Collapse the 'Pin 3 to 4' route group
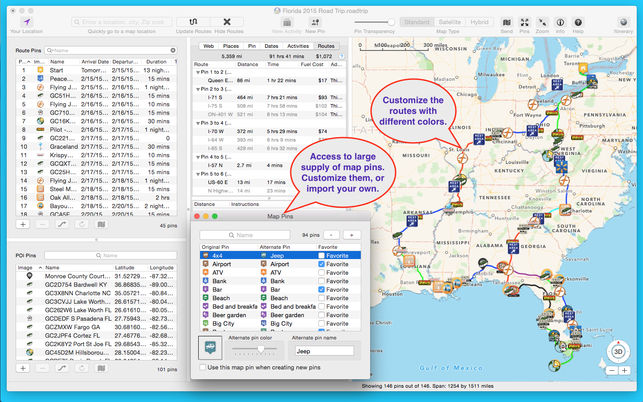The height and width of the screenshot is (402, 643). point(197,123)
